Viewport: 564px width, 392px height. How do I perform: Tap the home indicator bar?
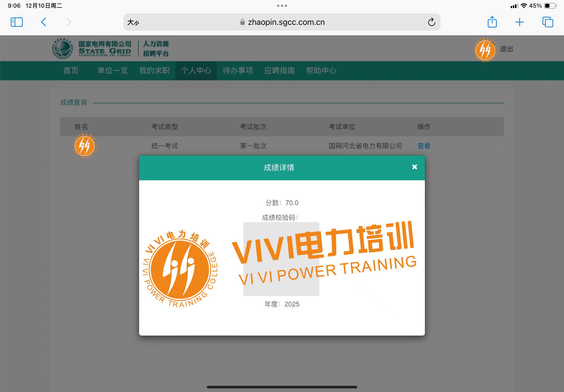tap(282, 387)
